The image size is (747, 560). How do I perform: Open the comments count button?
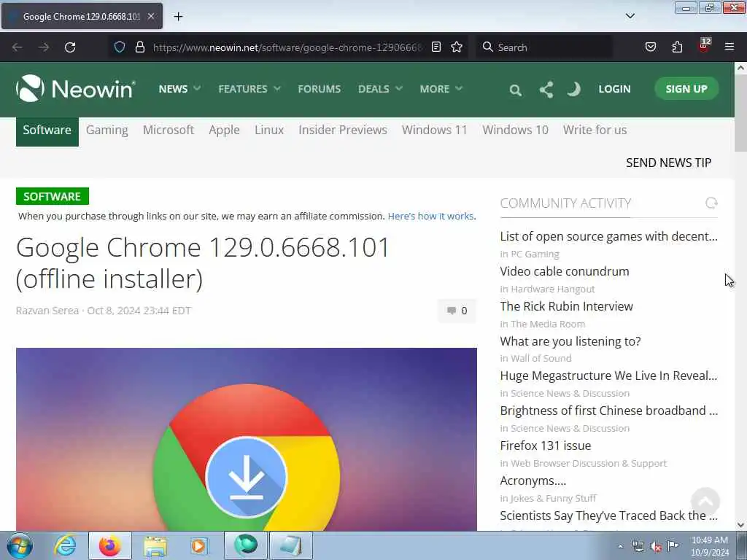[x=457, y=311]
